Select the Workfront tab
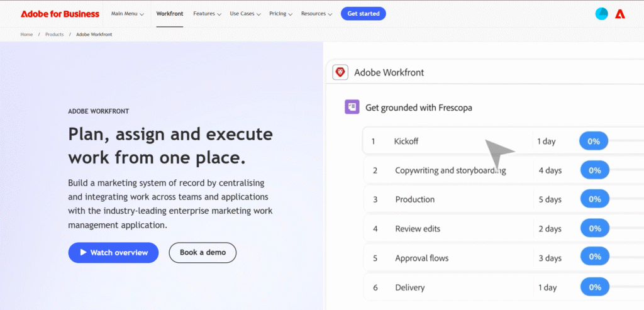This screenshot has height=310, width=644. (x=170, y=14)
